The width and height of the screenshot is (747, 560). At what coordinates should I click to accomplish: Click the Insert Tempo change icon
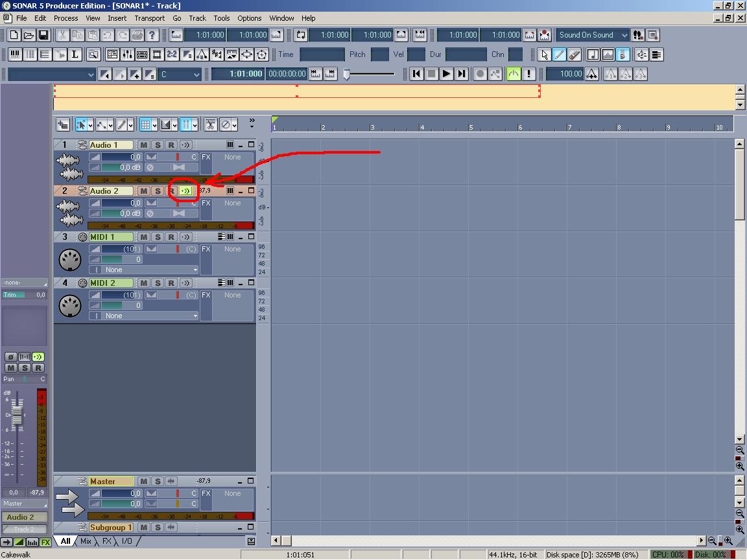coord(591,75)
